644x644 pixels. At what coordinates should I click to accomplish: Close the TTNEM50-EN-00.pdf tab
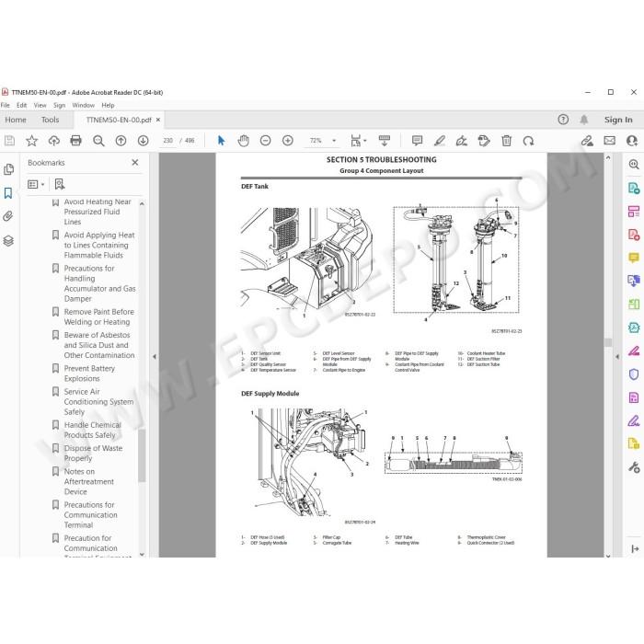click(x=158, y=120)
